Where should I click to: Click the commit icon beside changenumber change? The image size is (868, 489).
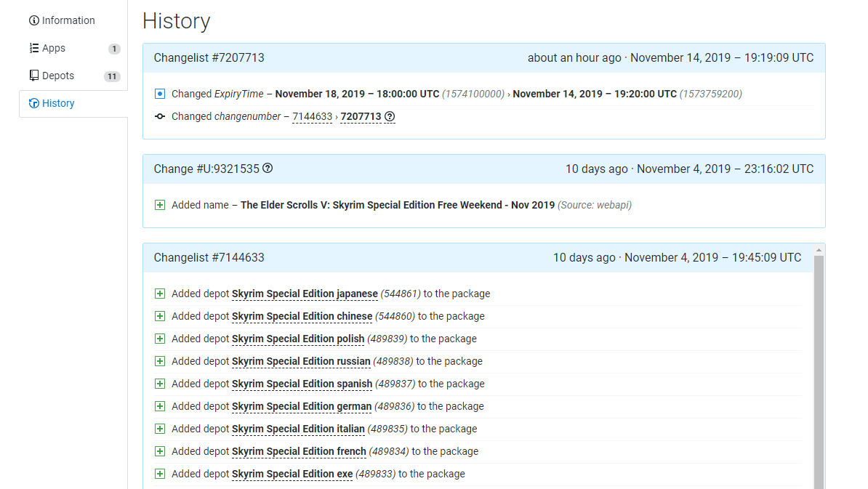[160, 117]
